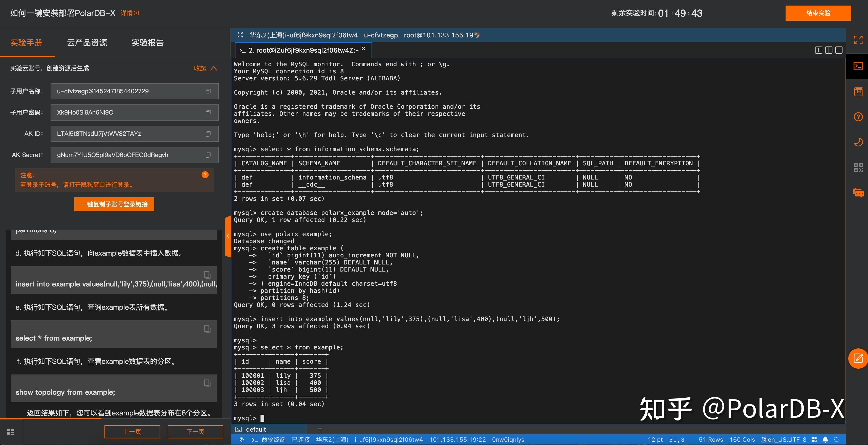Split terminal horizontally with the row layout icon
This screenshot has width=868, height=445.
click(839, 50)
